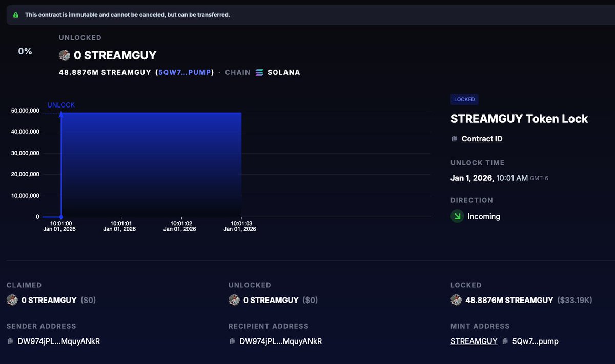615x364 pixels.
Task: Select the 0% unlocked percentage
Action: [25, 51]
